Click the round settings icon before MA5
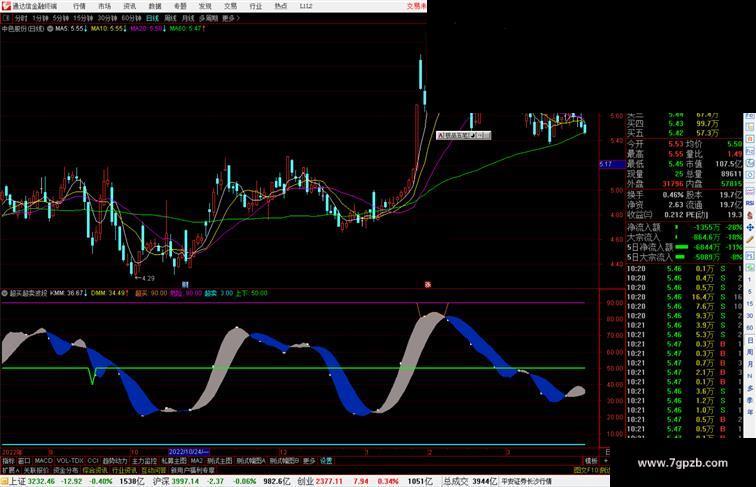Image resolution: width=756 pixels, height=487 pixels. point(50,29)
